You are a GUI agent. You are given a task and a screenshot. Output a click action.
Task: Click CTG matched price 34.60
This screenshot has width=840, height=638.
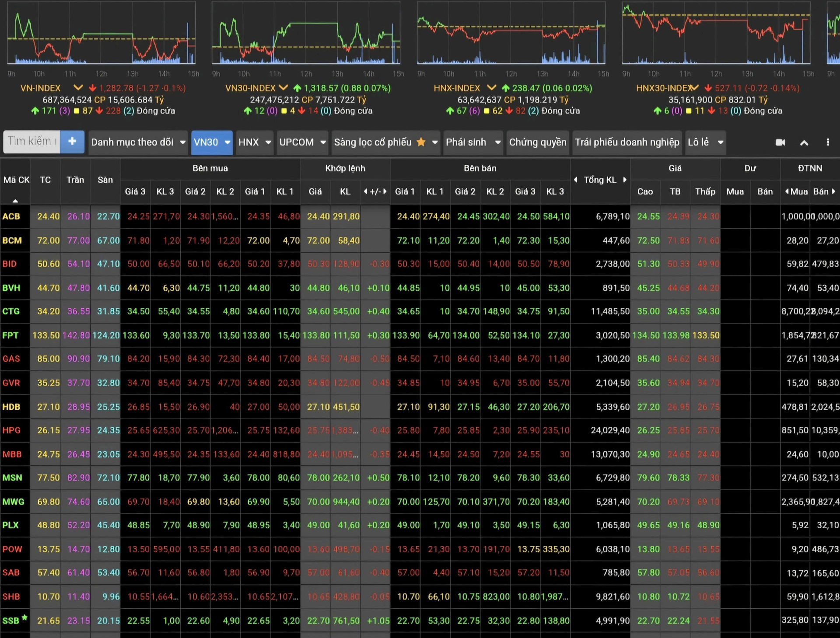pyautogui.click(x=318, y=312)
